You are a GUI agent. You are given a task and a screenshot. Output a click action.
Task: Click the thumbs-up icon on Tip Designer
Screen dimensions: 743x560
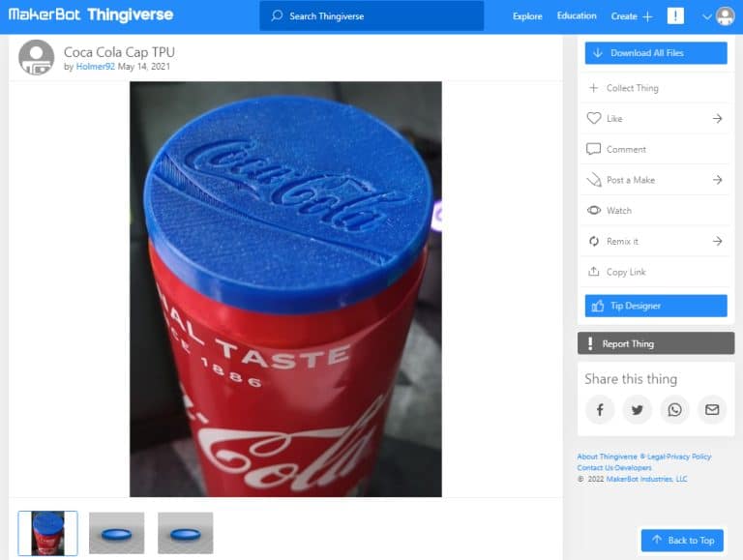[x=598, y=306]
